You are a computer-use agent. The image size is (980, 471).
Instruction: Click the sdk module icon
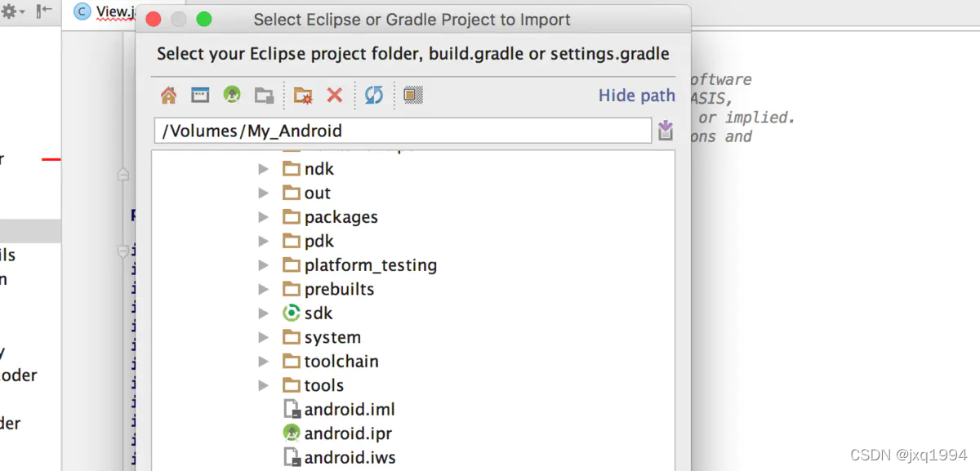click(x=292, y=313)
